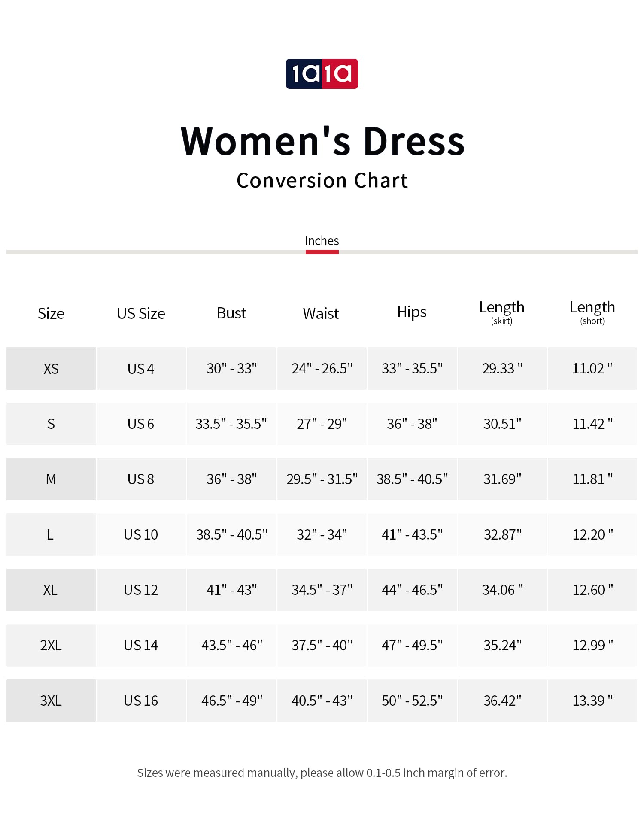Click the US 10 cell
Screen dimensions: 644x837
141,535
